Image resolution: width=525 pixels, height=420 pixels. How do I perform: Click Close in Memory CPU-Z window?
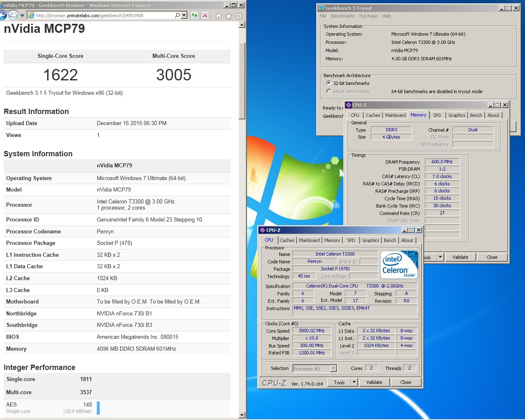492,257
